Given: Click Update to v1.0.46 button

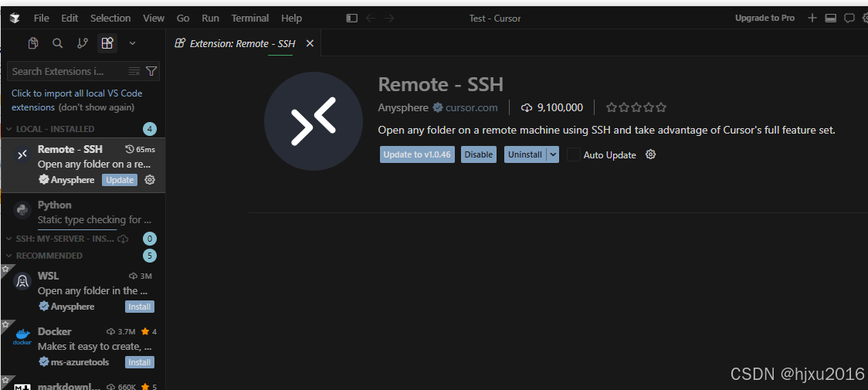Looking at the screenshot, I should coord(419,154).
